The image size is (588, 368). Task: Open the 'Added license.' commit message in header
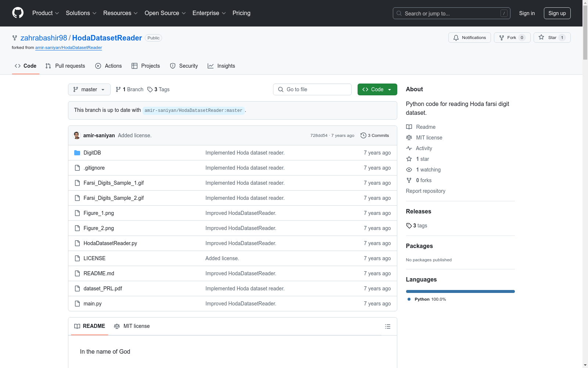(135, 135)
